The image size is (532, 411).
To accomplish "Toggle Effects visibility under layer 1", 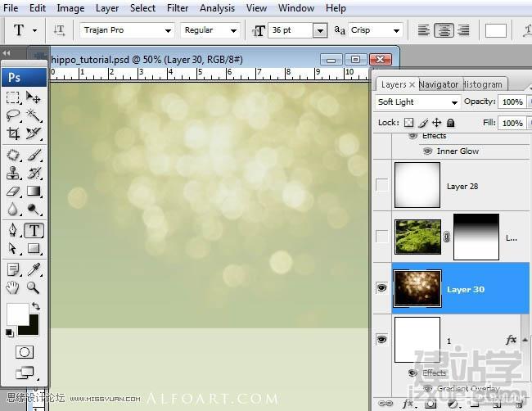I will click(413, 373).
